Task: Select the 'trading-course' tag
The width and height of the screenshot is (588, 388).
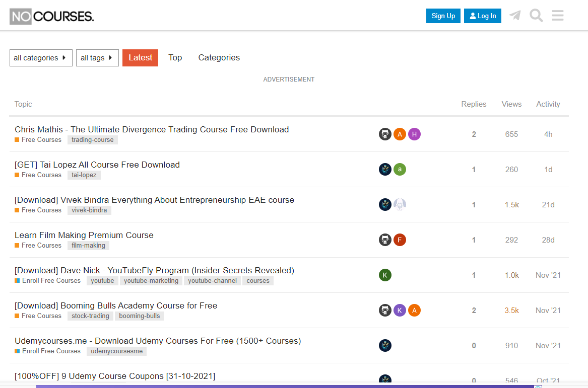Action: pos(93,140)
